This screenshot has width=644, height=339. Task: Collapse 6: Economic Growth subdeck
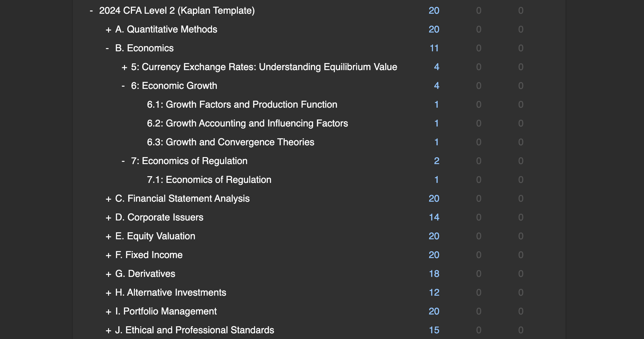(123, 86)
